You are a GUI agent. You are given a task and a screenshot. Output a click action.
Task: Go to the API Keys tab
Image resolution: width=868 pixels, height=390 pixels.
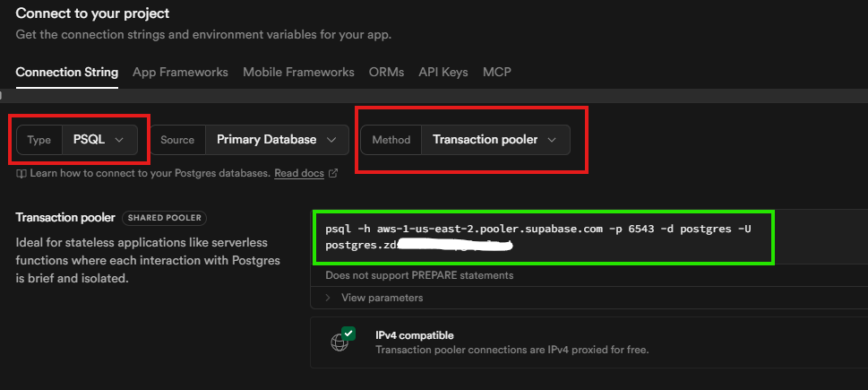pyautogui.click(x=443, y=72)
